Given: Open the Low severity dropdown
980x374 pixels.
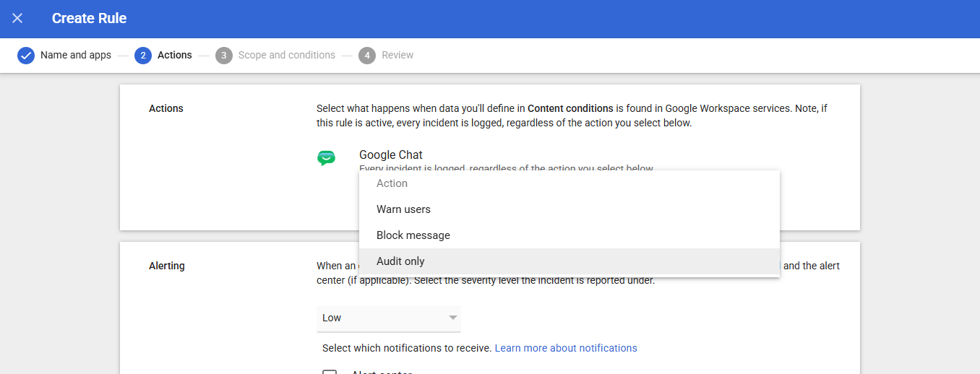Looking at the screenshot, I should coord(389,318).
